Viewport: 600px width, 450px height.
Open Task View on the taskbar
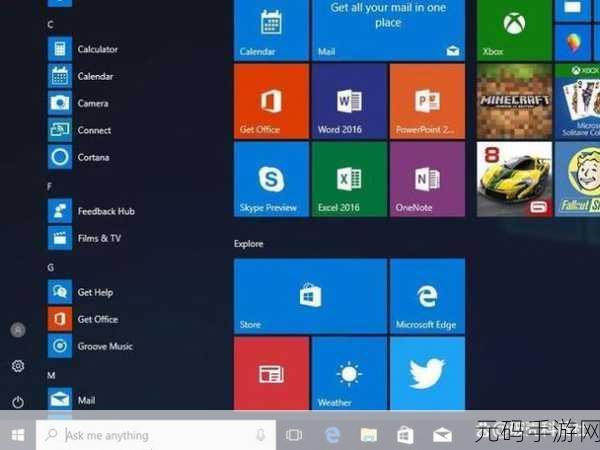[294, 435]
